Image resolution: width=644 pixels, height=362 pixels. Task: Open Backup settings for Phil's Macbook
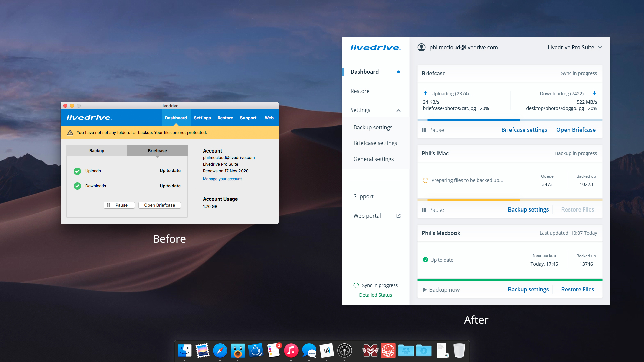click(x=528, y=289)
